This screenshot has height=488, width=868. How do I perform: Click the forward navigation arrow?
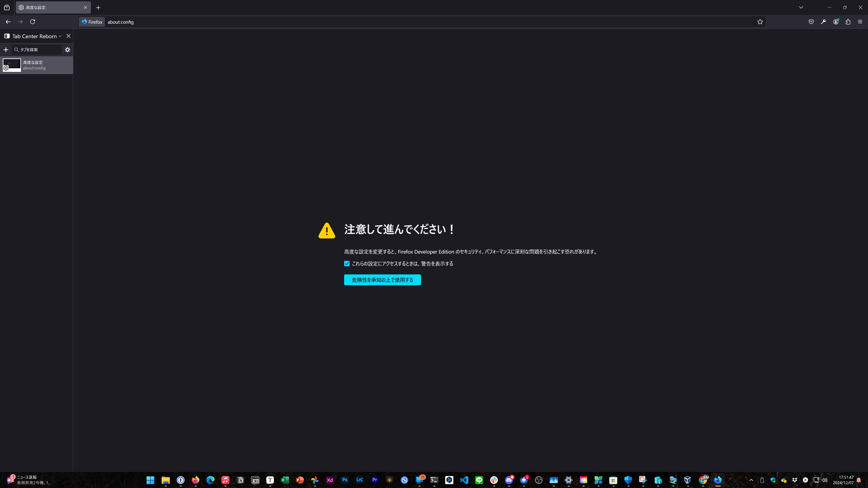(x=20, y=21)
